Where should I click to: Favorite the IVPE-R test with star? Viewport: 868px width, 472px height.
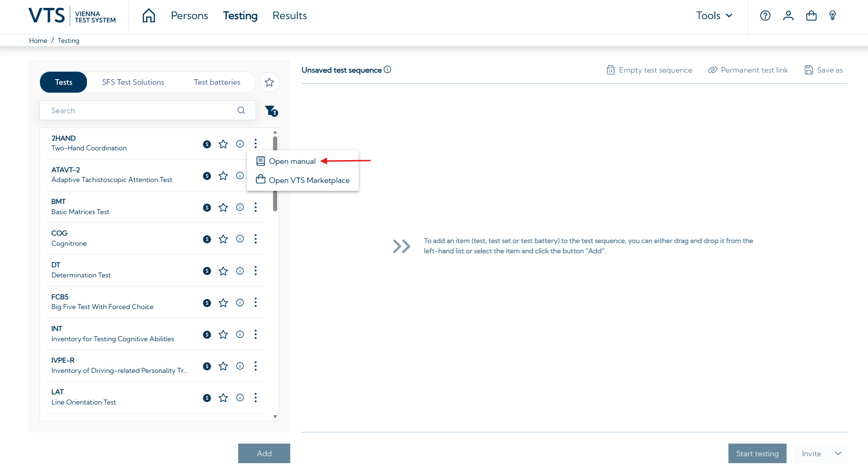pyautogui.click(x=223, y=366)
